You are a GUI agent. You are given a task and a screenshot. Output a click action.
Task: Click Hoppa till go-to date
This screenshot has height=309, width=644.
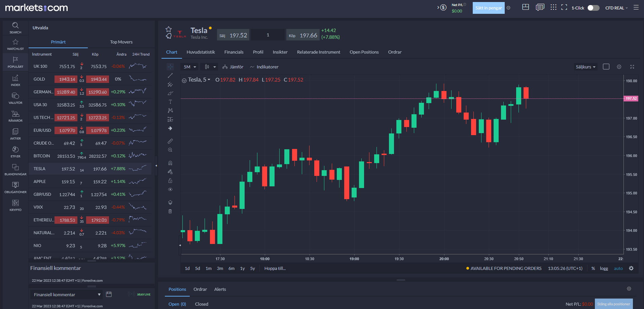click(275, 268)
